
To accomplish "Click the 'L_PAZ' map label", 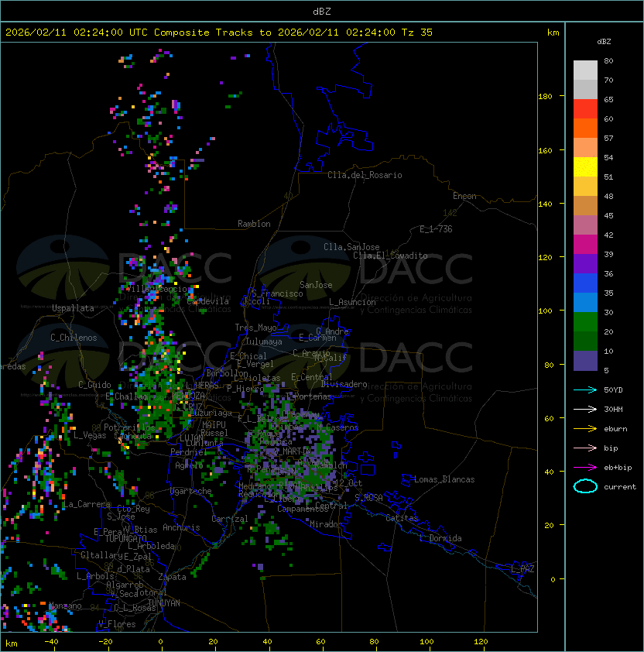I will pos(522,569).
